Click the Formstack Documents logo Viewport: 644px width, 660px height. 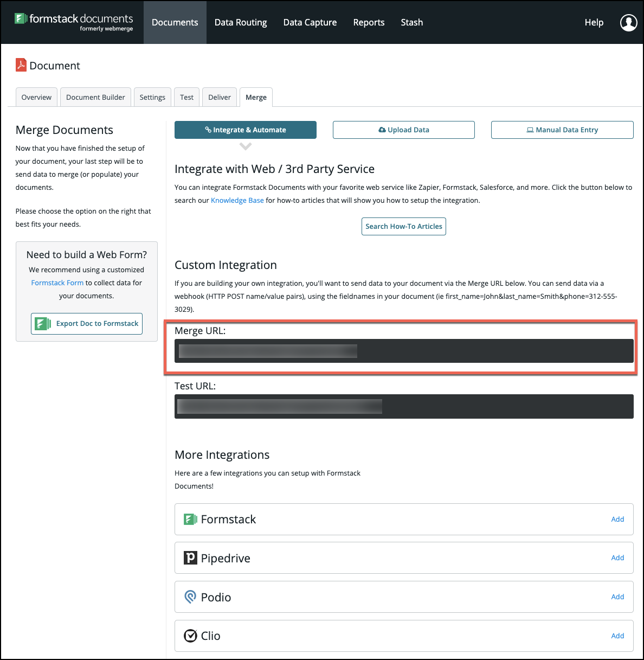74,22
